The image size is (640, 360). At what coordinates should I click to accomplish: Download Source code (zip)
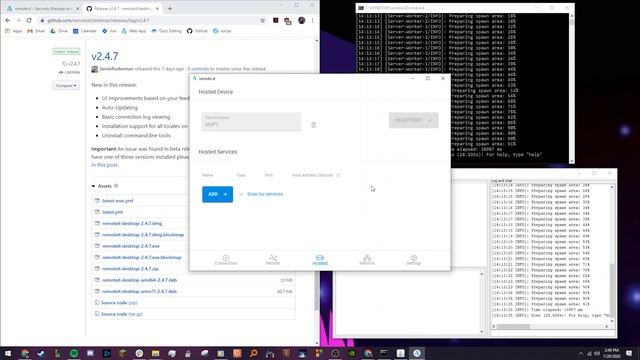[119, 303]
